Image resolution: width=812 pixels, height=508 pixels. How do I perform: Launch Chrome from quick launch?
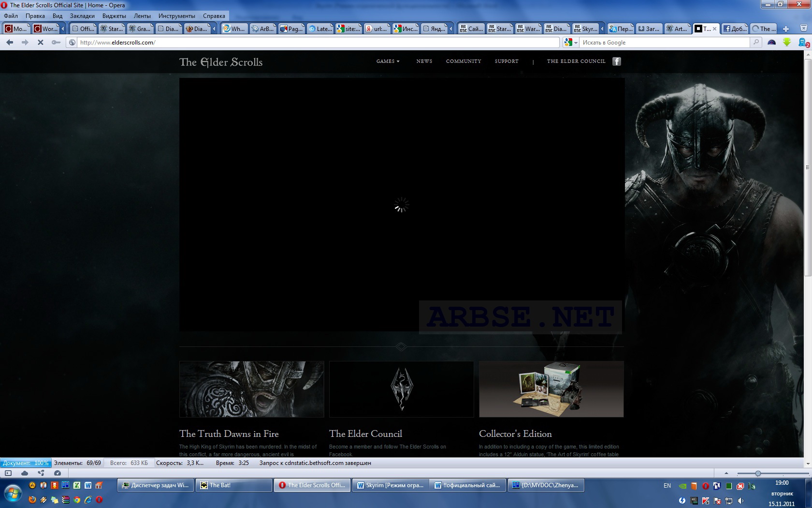(x=77, y=500)
